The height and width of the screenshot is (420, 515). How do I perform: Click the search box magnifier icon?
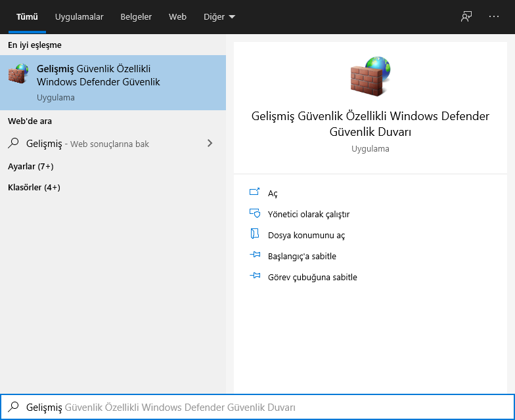[13, 407]
